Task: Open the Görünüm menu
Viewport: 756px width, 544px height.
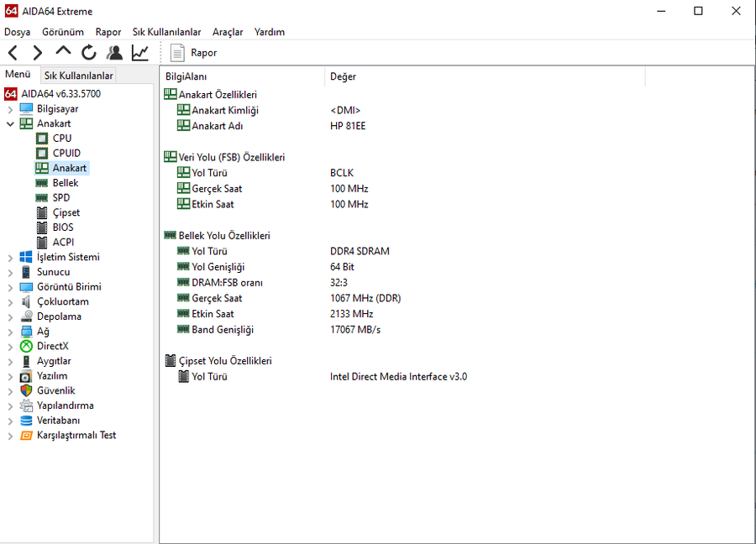Action: (x=63, y=32)
